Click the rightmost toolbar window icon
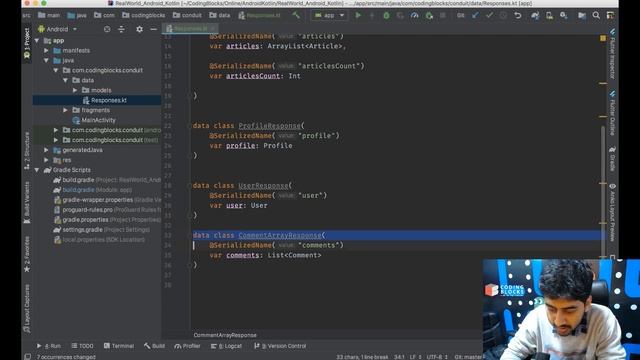Viewport: 640px width, 360px height. pyautogui.click(x=610, y=16)
